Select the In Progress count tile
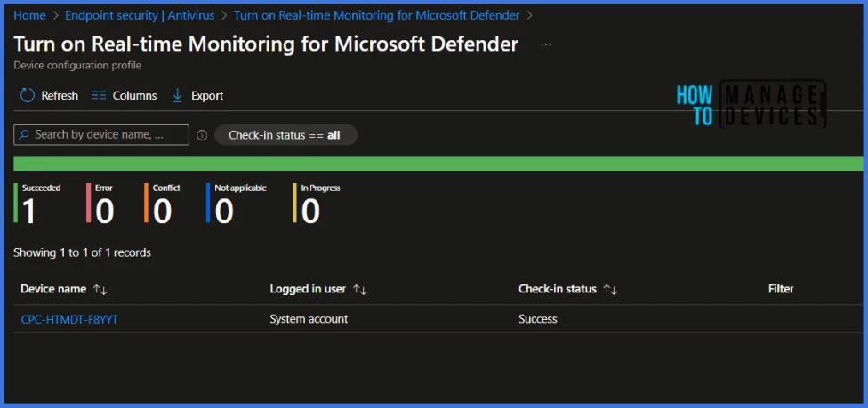The height and width of the screenshot is (408, 868). pos(317,204)
